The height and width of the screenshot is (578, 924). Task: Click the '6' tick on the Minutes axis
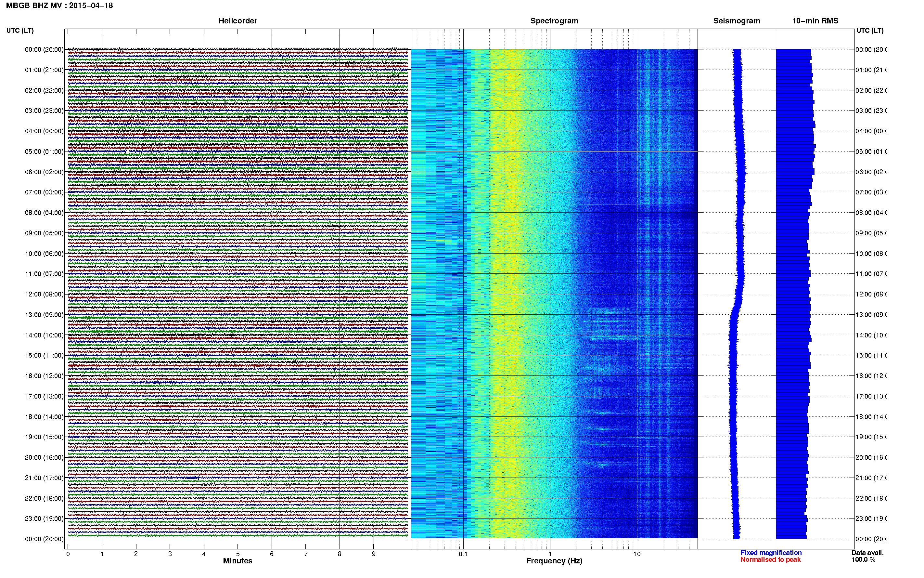point(272,554)
